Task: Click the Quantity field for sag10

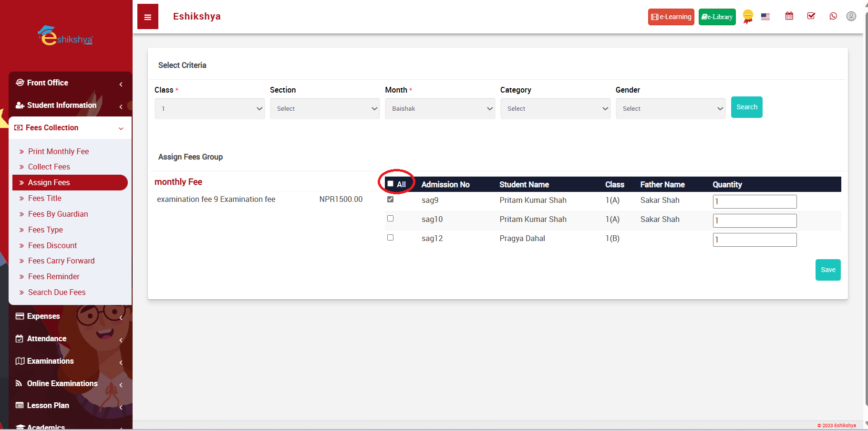Action: tap(754, 221)
